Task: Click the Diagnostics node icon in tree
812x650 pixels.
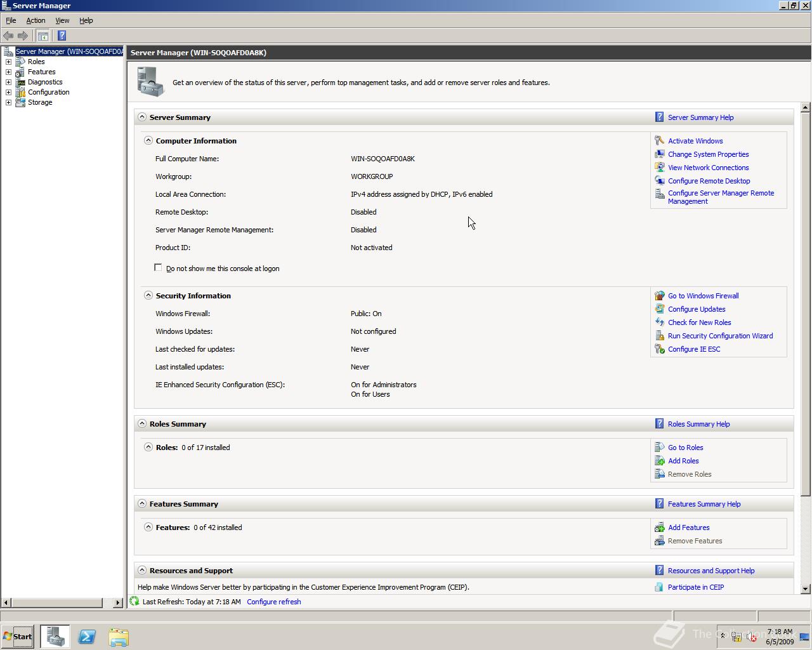Action: click(20, 82)
